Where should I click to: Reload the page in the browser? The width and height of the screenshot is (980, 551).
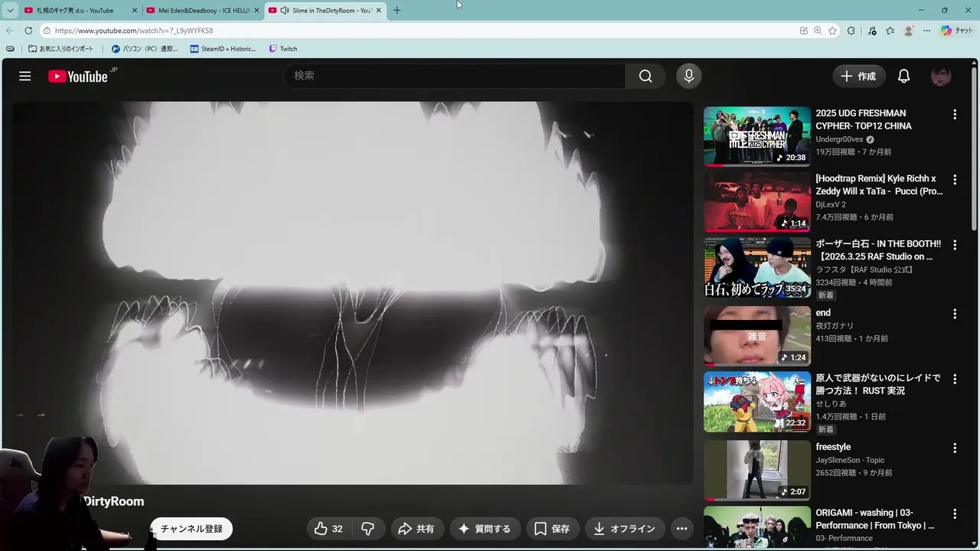tap(28, 31)
